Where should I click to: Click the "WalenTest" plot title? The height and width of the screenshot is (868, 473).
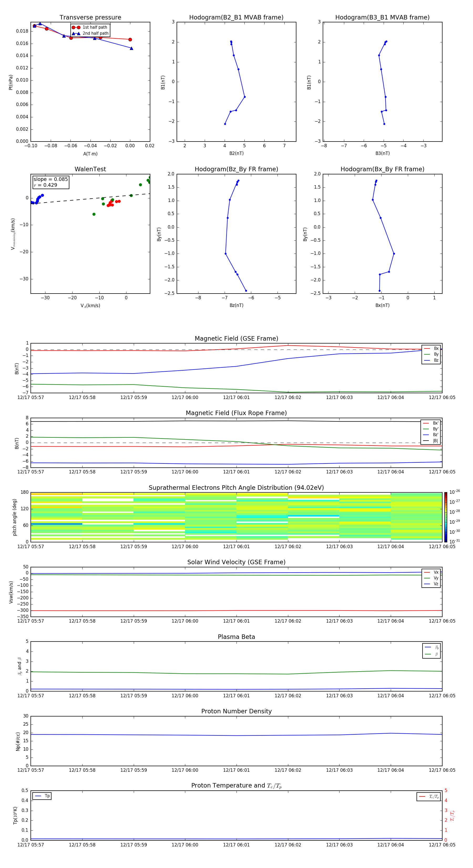pos(90,169)
